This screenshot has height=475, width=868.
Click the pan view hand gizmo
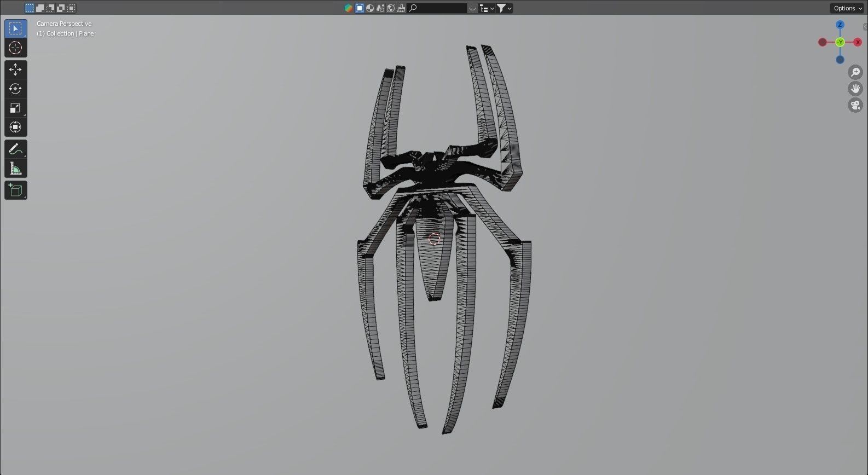coord(855,89)
